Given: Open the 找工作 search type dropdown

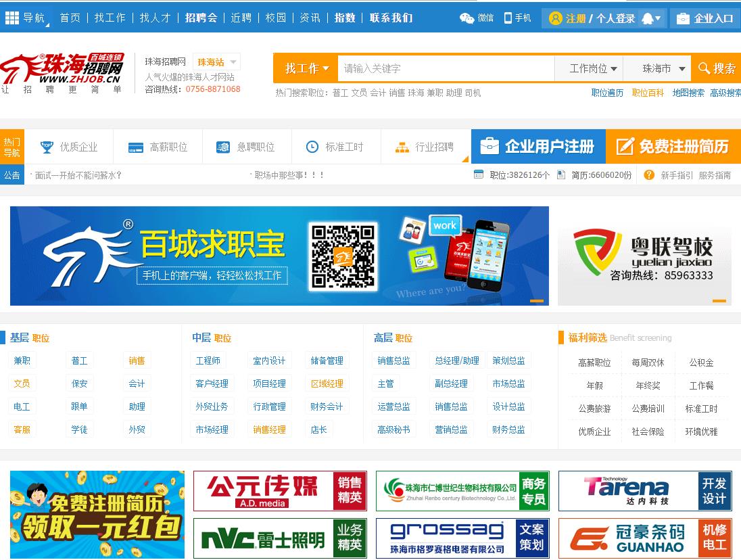Looking at the screenshot, I should 306,68.
